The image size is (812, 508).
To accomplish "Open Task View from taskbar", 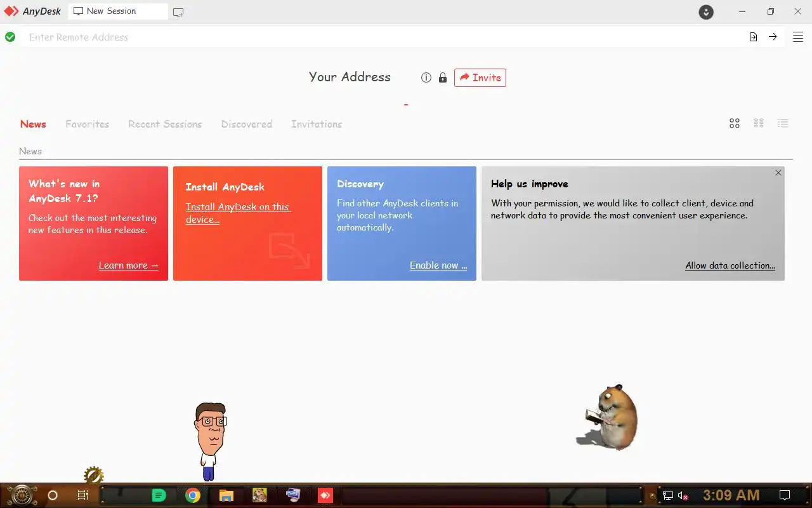I will (83, 495).
